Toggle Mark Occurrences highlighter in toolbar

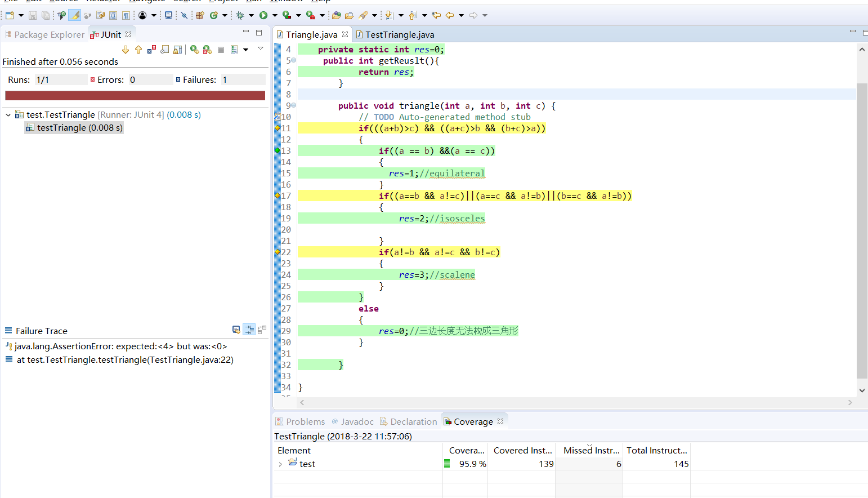point(74,15)
